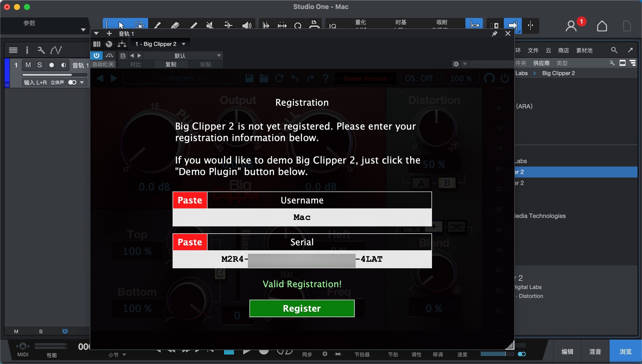Viewport: 642px width, 364px height.
Task: Select the Mute tool
Action: 210,25
